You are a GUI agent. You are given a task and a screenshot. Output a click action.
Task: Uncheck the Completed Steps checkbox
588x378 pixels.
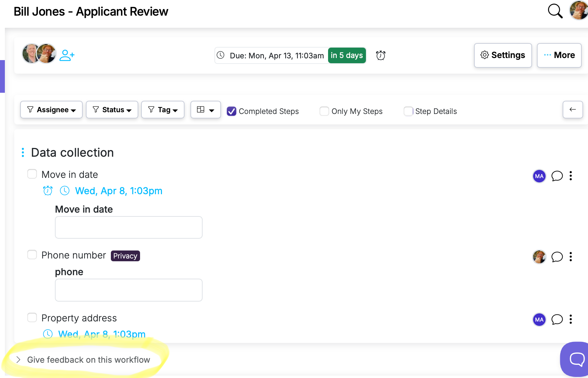coord(231,111)
